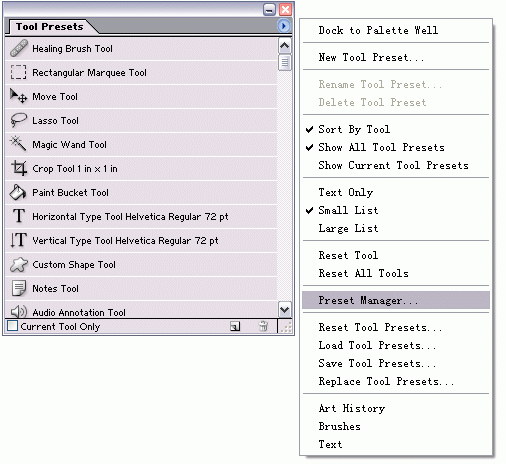Click the list scroll up arrow
The width and height of the screenshot is (506, 464).
[x=285, y=46]
